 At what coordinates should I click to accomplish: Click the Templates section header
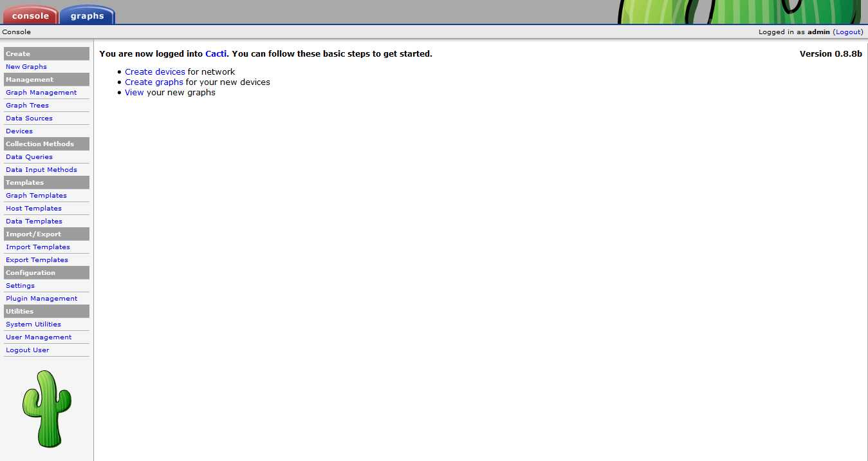[x=46, y=183]
